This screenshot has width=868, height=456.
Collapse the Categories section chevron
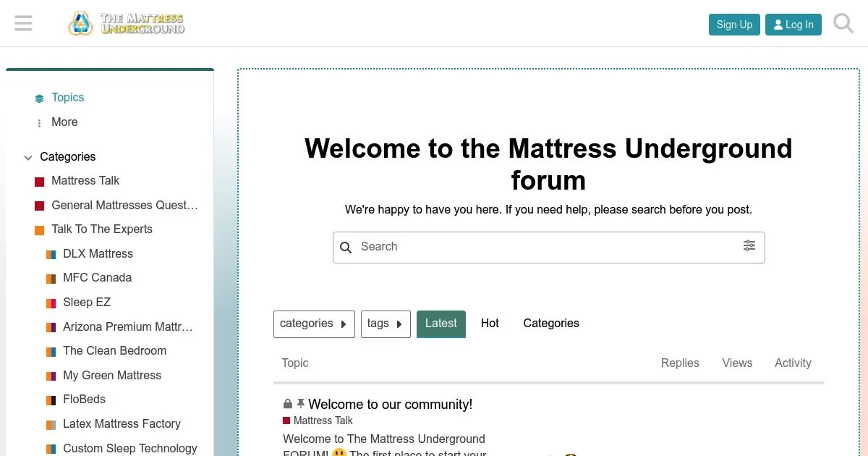point(28,158)
